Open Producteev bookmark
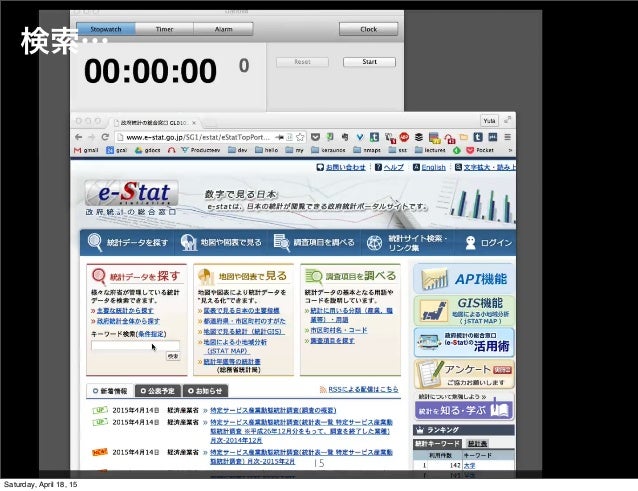The width and height of the screenshot is (638, 491). [201, 150]
